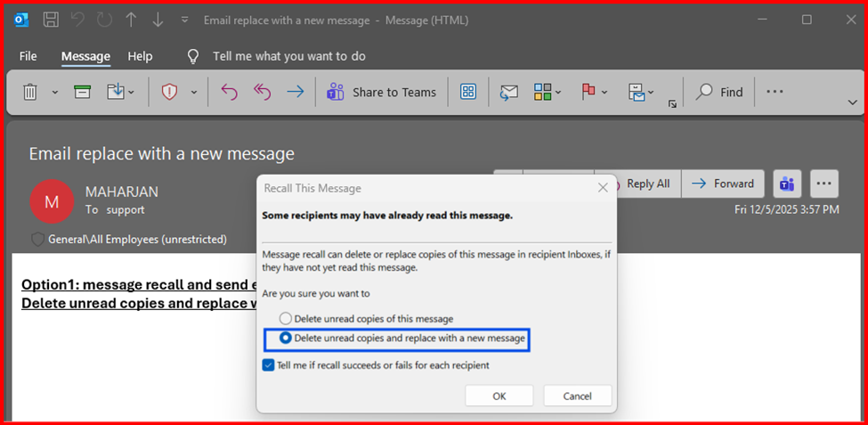The height and width of the screenshot is (425, 868).
Task: Click the Archive icon in ribbon
Action: pos(83,92)
